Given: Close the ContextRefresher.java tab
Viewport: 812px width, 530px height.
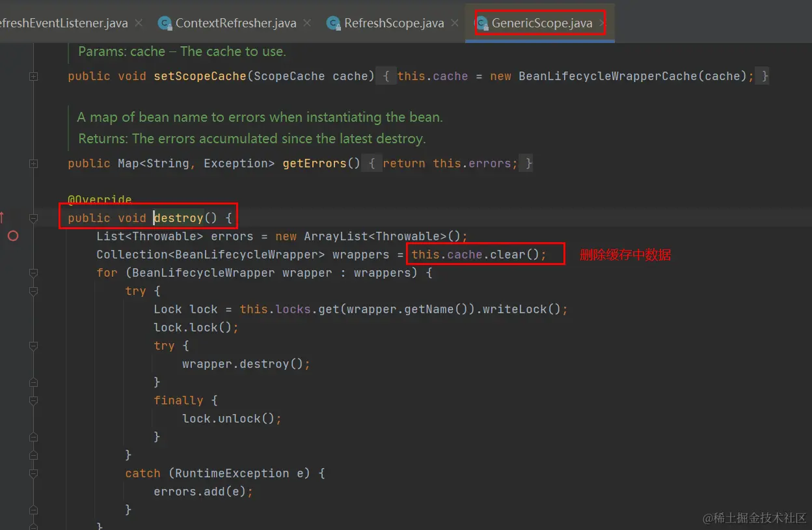Looking at the screenshot, I should 307,23.
